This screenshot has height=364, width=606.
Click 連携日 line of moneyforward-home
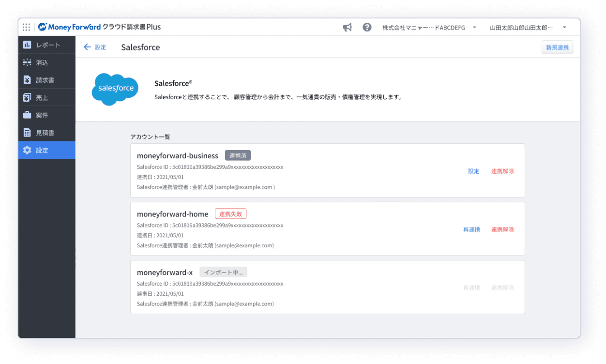(160, 235)
